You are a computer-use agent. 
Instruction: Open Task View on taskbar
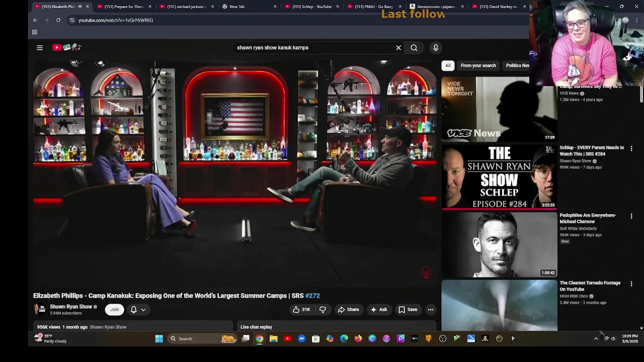tap(246, 339)
